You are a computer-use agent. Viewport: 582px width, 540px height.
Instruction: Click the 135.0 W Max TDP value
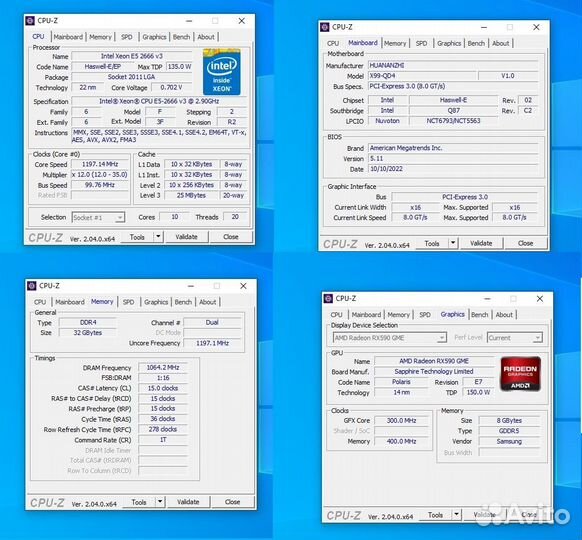click(179, 66)
